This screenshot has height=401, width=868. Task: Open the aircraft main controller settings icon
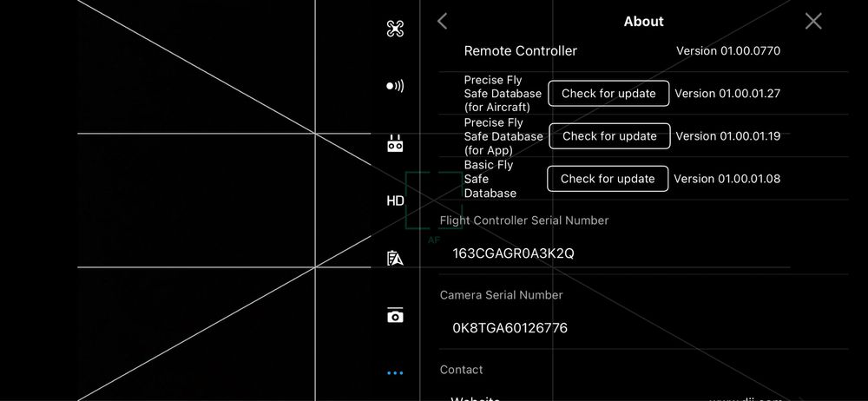click(395, 29)
